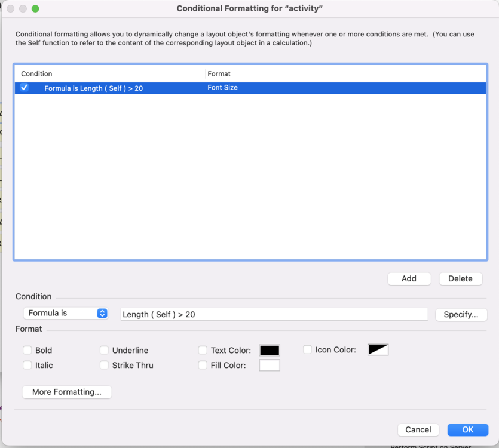
Task: Open the Icon Color swatch
Action: pyautogui.click(x=378, y=349)
